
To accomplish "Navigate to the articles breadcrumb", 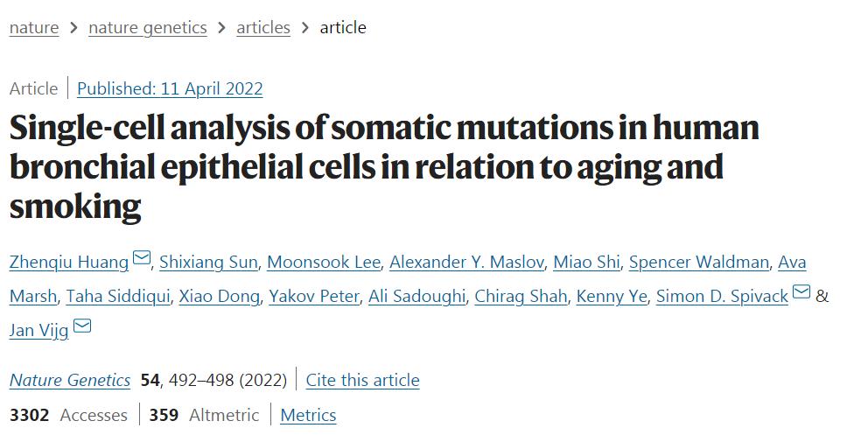I will [263, 27].
